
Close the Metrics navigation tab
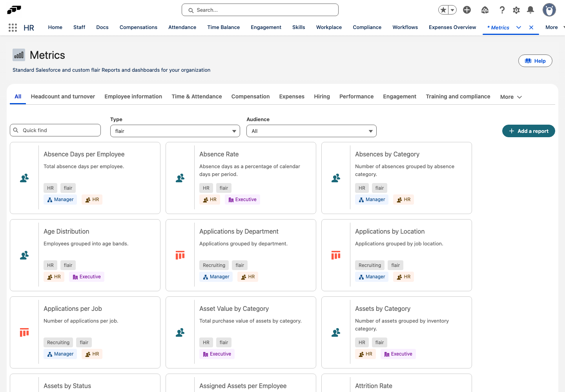[531, 27]
